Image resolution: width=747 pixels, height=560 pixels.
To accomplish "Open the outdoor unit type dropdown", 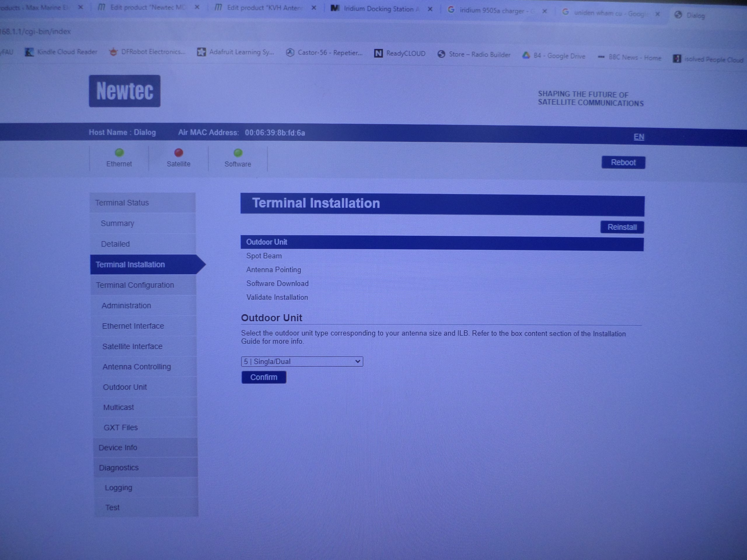I will tap(302, 361).
